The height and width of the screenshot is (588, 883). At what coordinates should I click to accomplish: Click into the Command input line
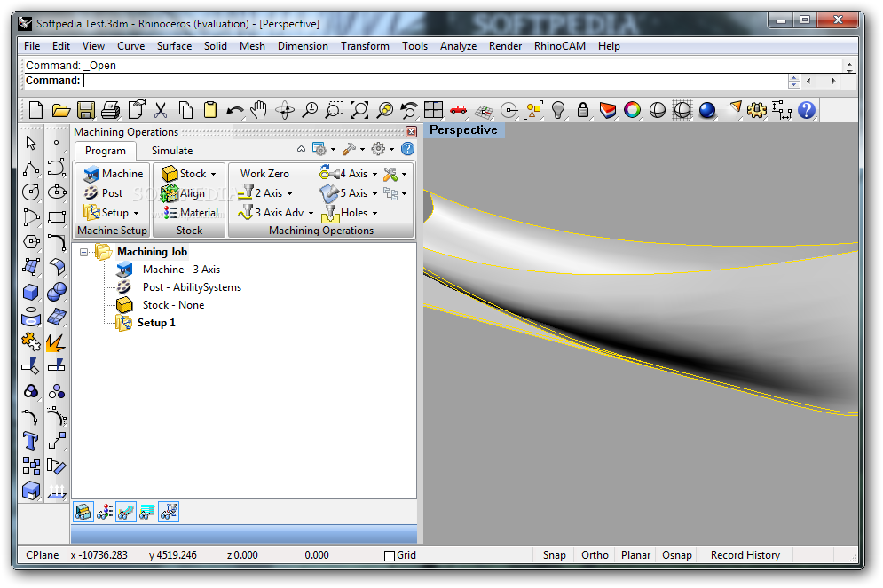[434, 81]
